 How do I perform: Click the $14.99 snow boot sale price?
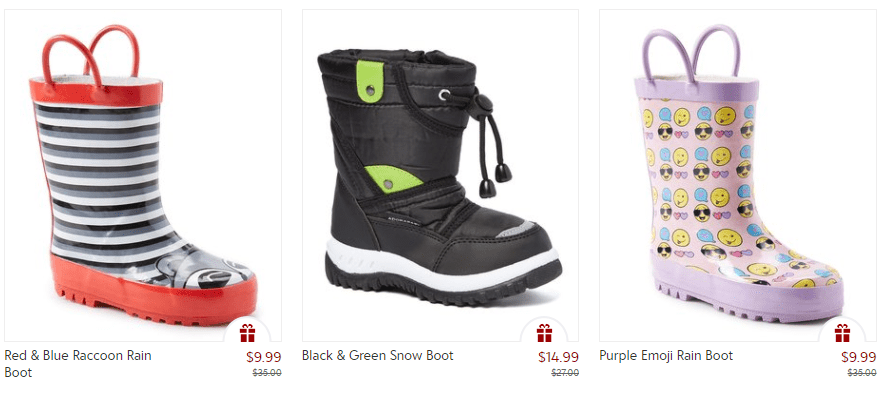(x=558, y=357)
